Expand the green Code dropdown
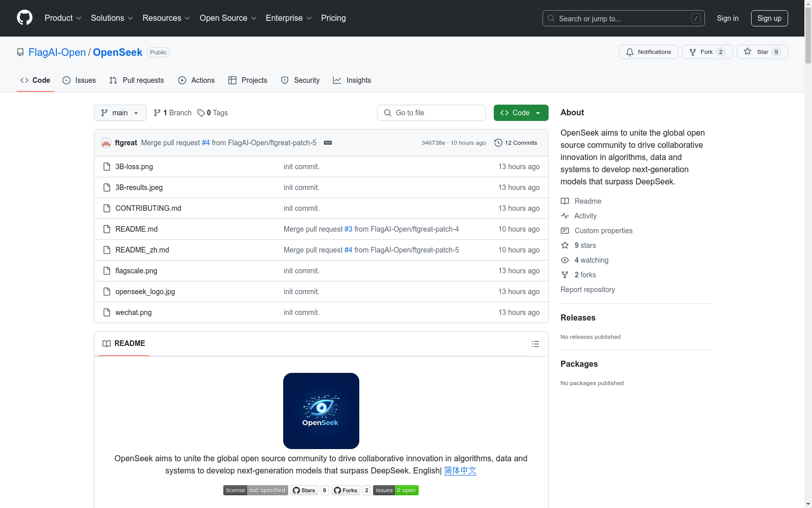This screenshot has width=812, height=508. click(521, 113)
